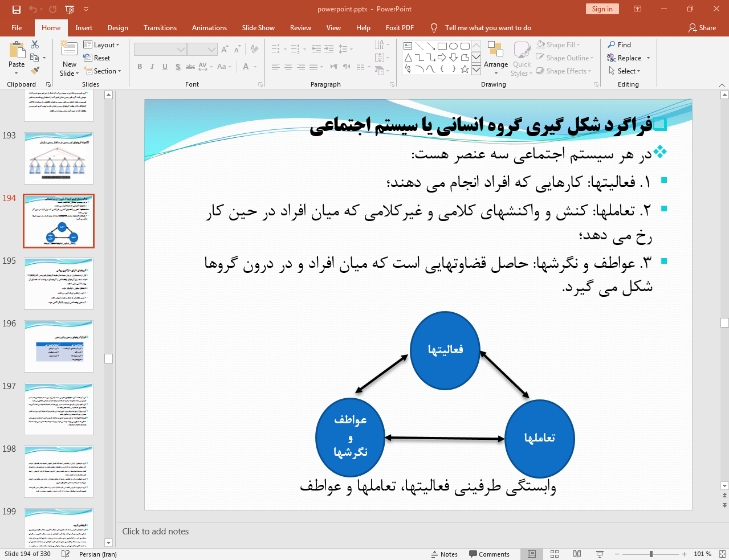Start presentation from beginning icon
729x560 pixels.
click(70, 9)
